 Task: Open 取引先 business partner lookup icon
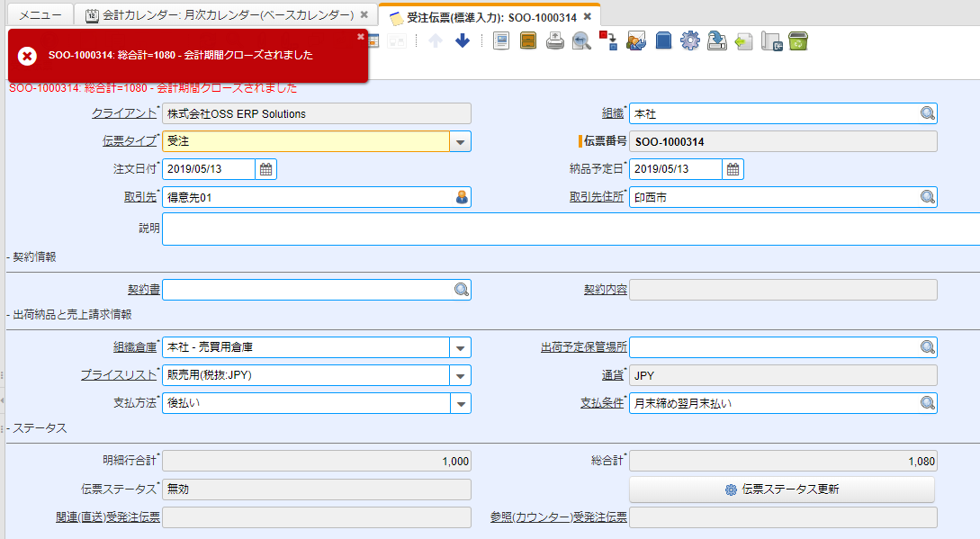[462, 197]
